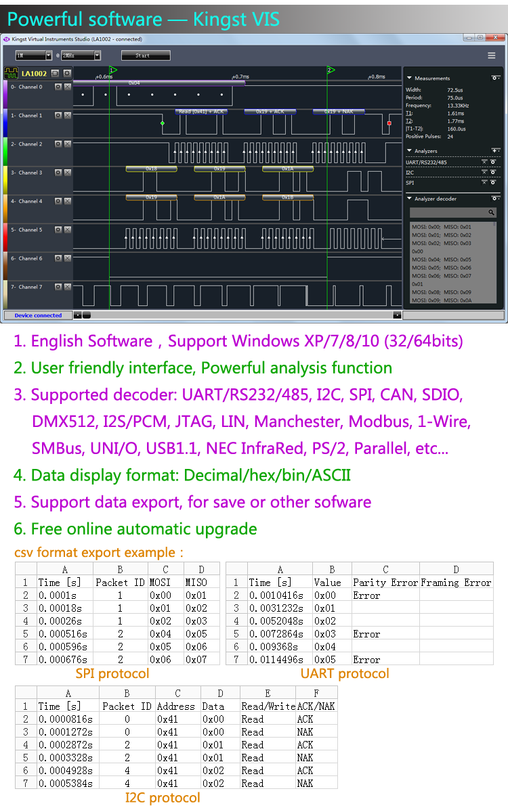Open Channel 7 settings gear

coord(58,287)
